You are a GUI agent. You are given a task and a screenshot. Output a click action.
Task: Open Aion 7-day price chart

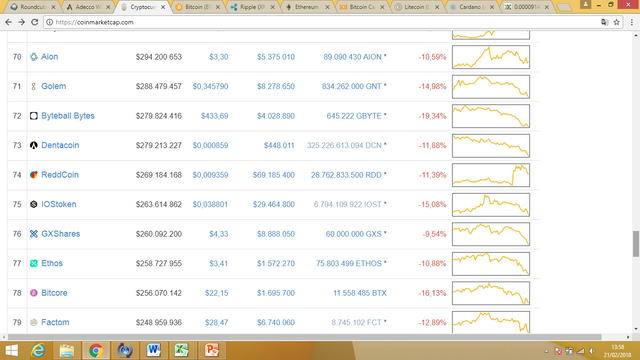coord(491,57)
